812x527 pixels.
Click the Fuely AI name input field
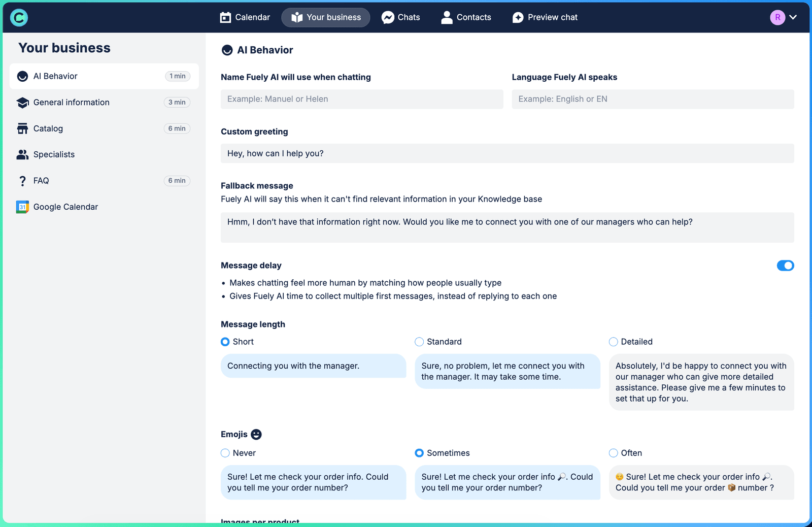coord(362,99)
